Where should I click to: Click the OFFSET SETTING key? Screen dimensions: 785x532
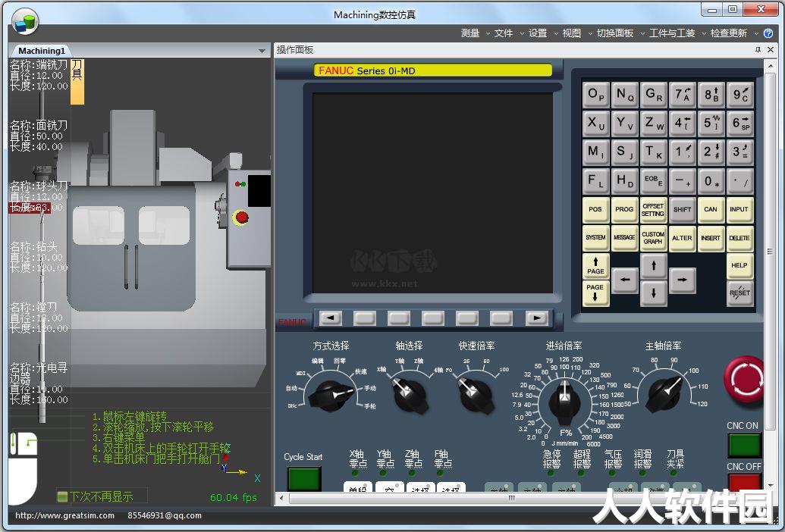[653, 209]
